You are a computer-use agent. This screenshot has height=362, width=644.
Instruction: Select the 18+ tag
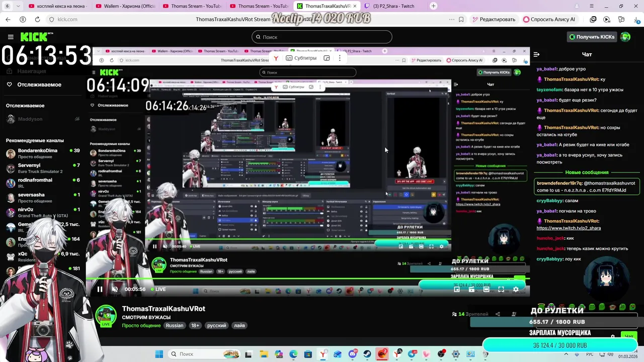(195, 325)
